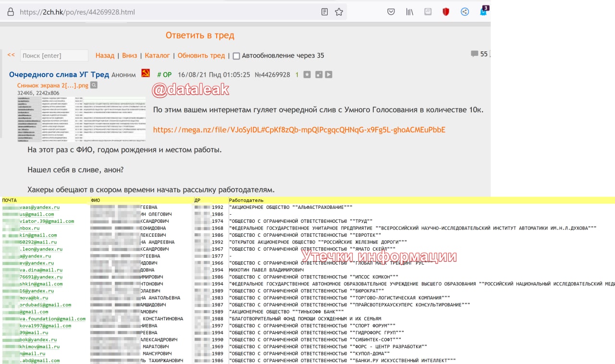This screenshot has width=615, height=364.
Task: Click employer cell 'ТОРГОВО-ЛОГИСТИЧЕСКАЯ КОМПАНИЯ'
Action: 340,298
